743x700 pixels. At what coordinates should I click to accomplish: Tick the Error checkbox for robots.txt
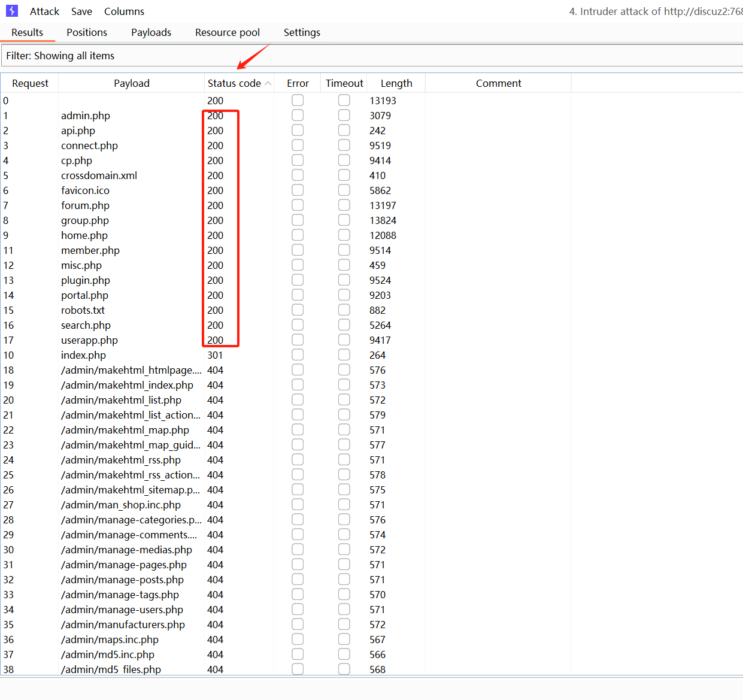pyautogui.click(x=298, y=310)
